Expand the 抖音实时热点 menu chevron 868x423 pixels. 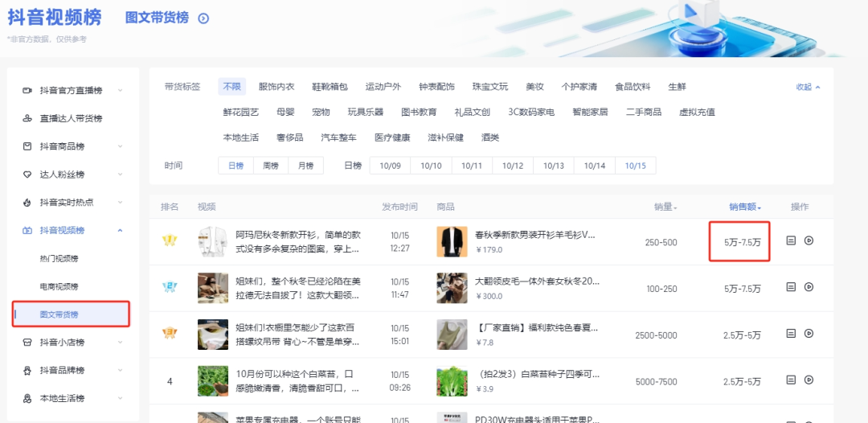120,202
